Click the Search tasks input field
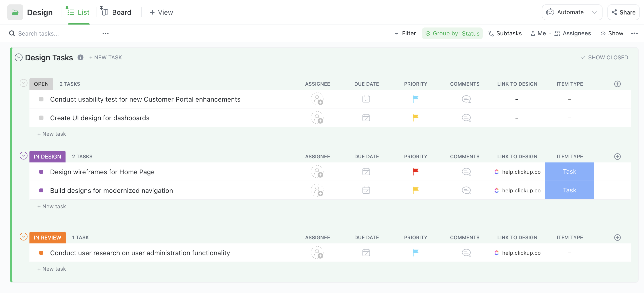Screen dimensions: 644x293 (x=39, y=33)
